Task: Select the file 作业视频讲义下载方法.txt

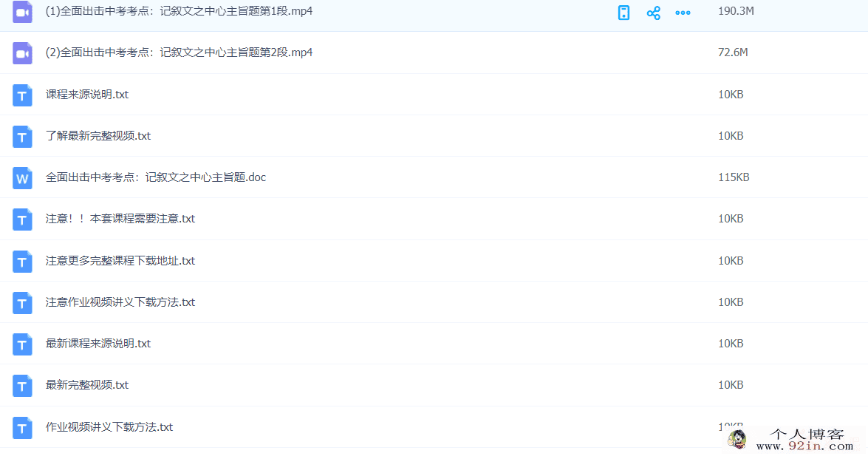Action: pyautogui.click(x=109, y=427)
